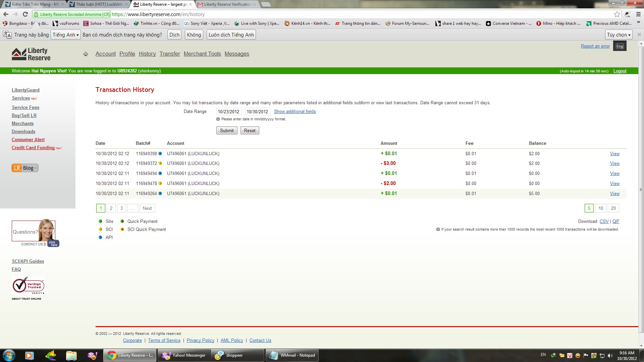Click the Windows Start orb
Viewport: 644px width, 362px height.
click(x=9, y=355)
